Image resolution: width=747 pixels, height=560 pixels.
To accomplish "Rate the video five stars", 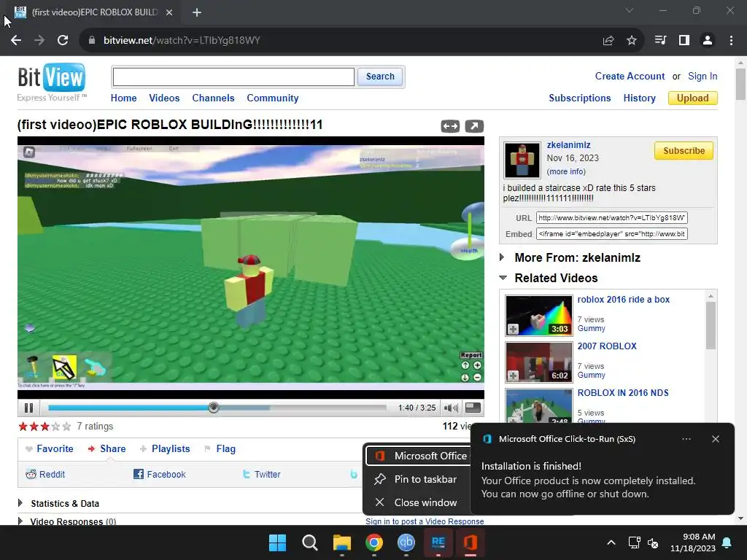I will (66, 426).
